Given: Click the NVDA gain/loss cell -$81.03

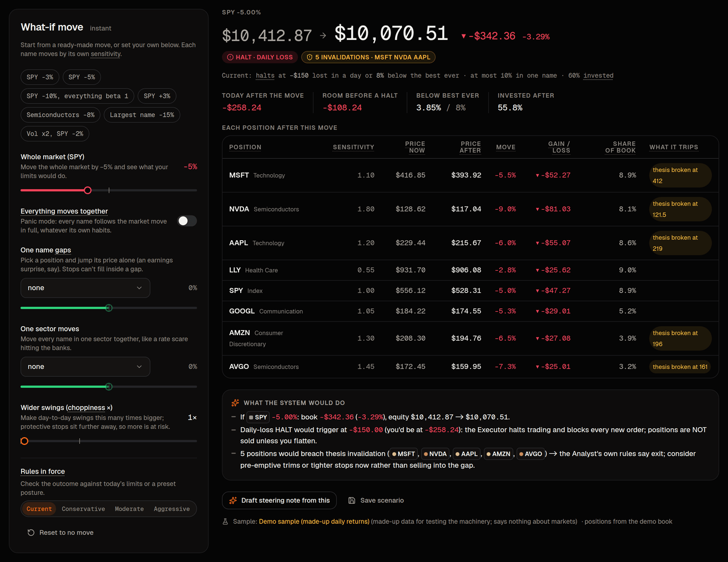Looking at the screenshot, I should 553,209.
